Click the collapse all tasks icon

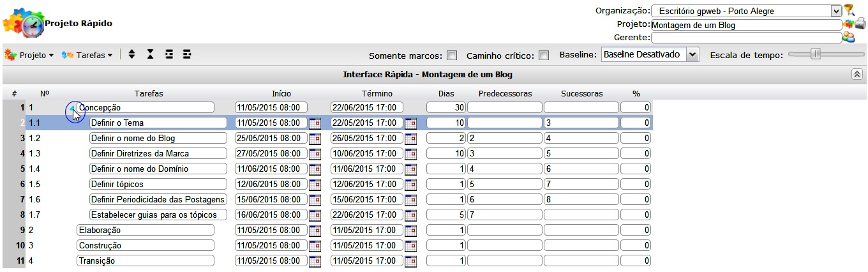click(x=150, y=55)
